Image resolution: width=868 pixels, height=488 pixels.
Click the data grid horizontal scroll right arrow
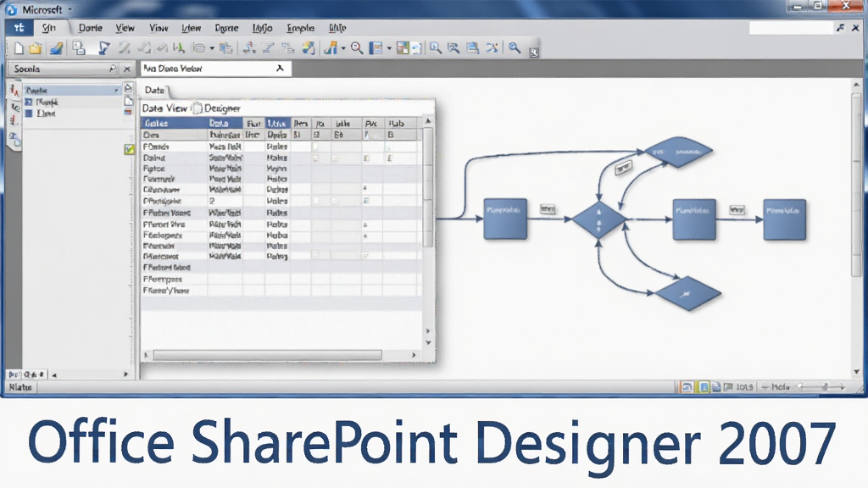pyautogui.click(x=414, y=355)
